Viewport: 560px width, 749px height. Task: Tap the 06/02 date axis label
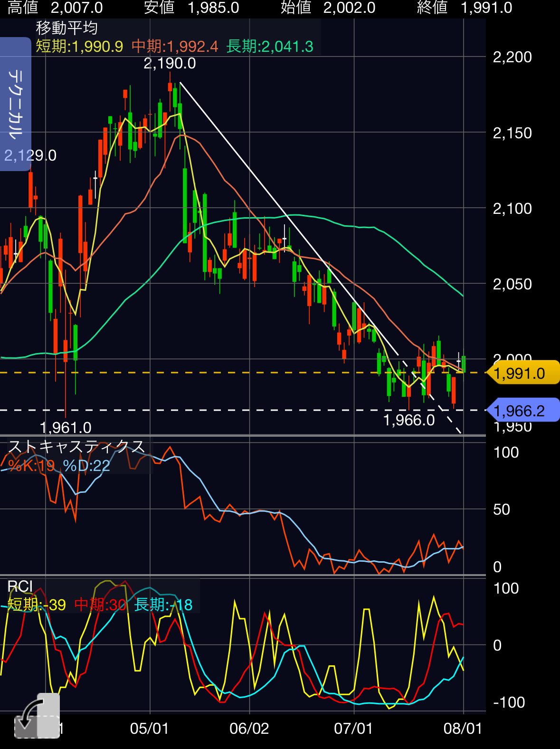tap(249, 729)
